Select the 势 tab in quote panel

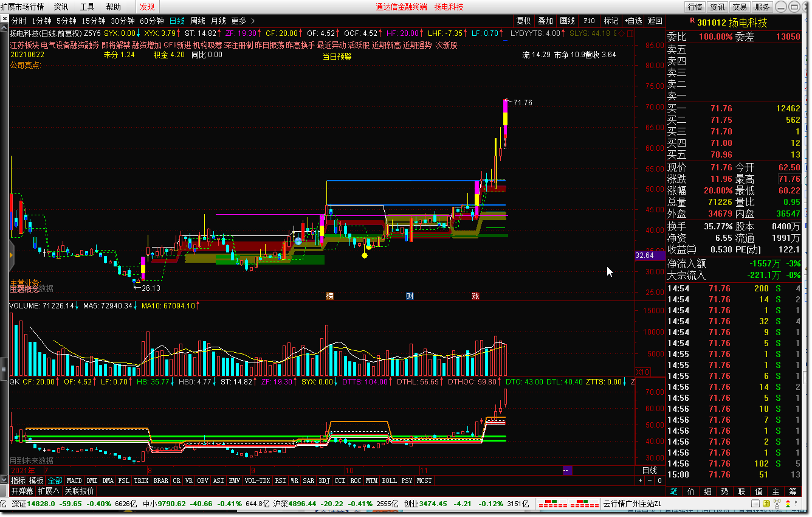coord(724,491)
